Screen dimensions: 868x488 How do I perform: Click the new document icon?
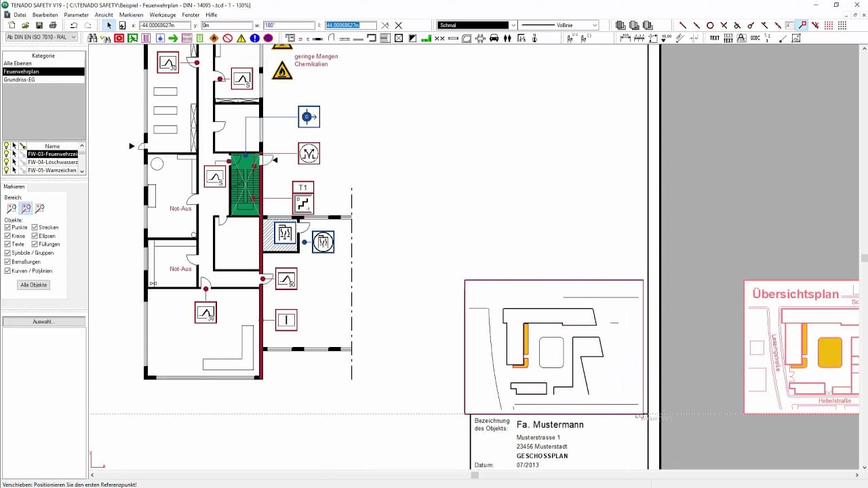[x=12, y=25]
